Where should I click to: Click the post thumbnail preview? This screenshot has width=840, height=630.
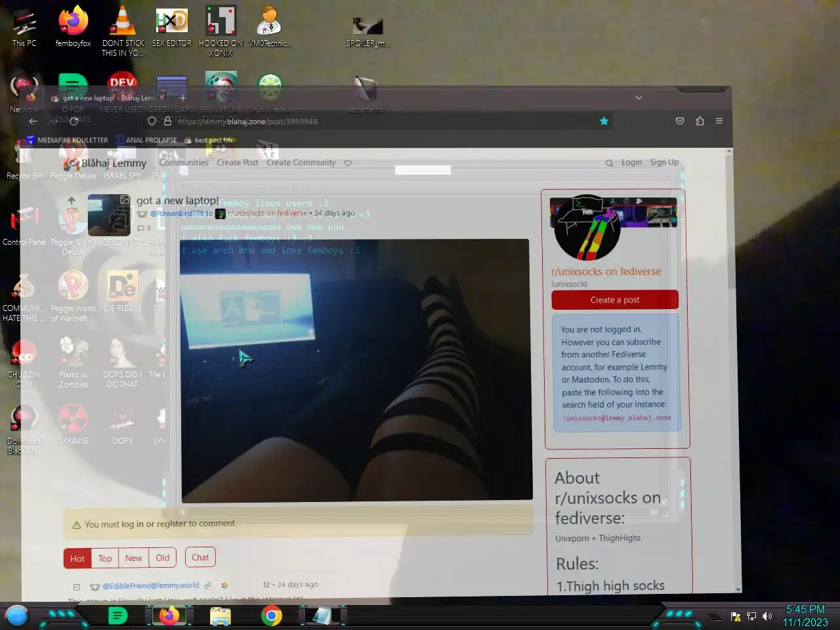[x=109, y=215]
